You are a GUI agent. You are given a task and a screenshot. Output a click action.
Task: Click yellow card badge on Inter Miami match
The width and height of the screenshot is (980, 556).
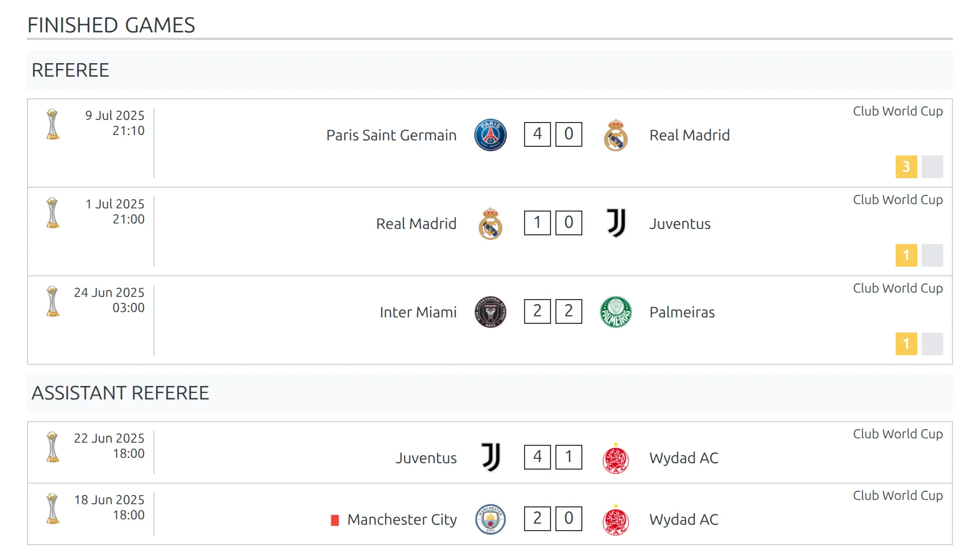click(906, 344)
